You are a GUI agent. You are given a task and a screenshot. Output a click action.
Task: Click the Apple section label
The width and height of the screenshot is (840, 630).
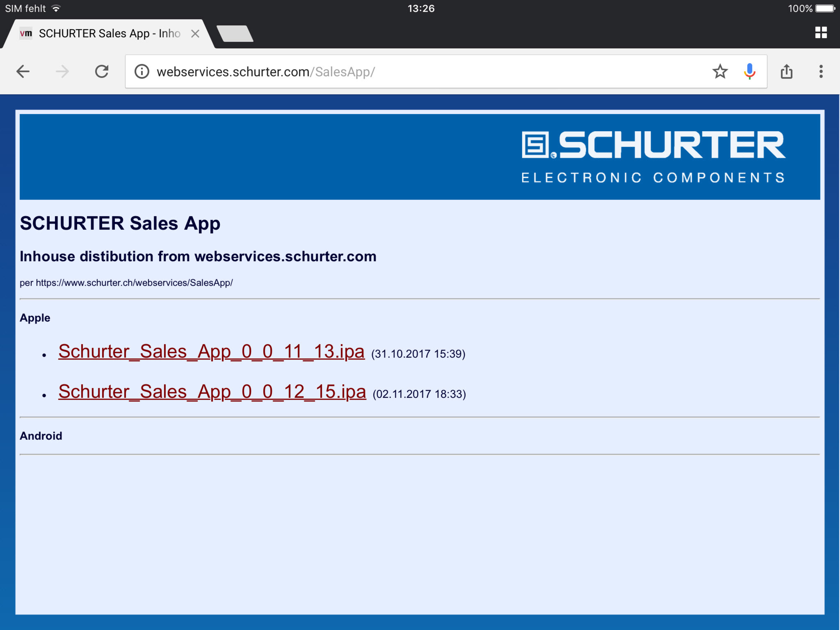35,318
